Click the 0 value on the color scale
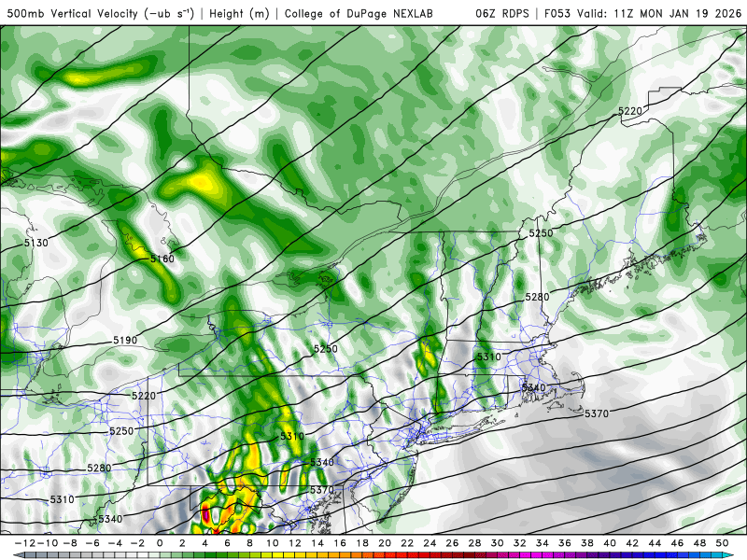Image resolution: width=747 pixels, height=560 pixels. 160,543
